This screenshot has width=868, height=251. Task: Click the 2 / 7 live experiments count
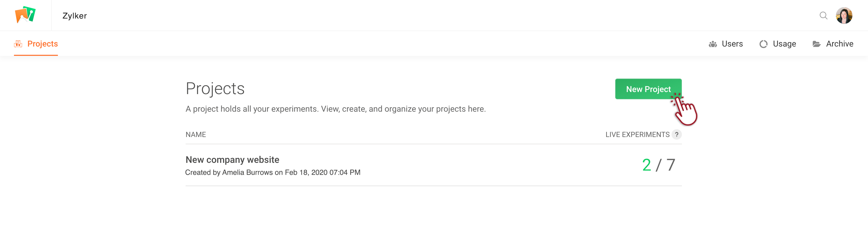click(x=658, y=165)
